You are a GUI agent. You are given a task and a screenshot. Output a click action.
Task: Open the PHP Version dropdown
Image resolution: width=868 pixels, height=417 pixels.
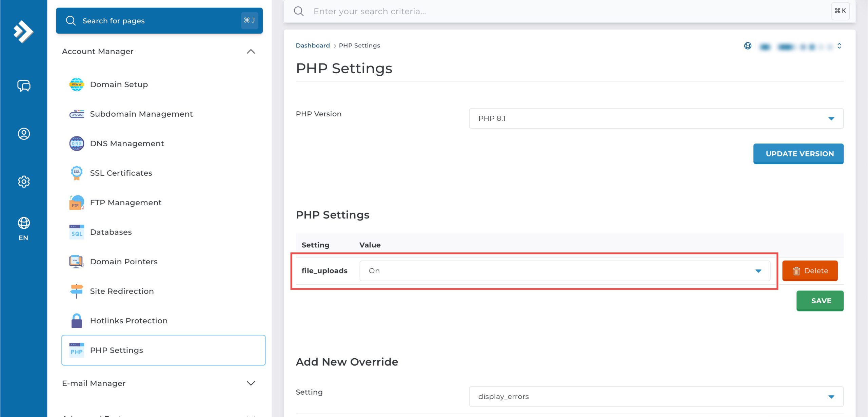pyautogui.click(x=656, y=118)
